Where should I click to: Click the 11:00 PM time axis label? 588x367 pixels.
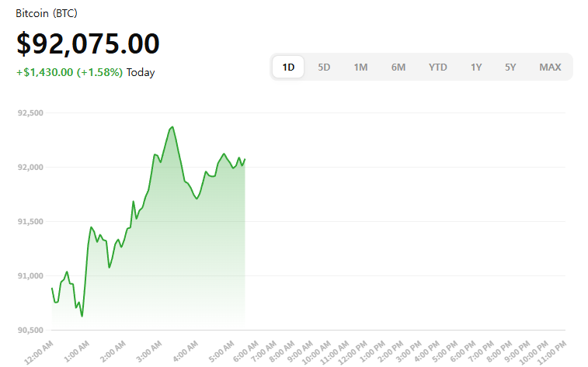click(553, 351)
